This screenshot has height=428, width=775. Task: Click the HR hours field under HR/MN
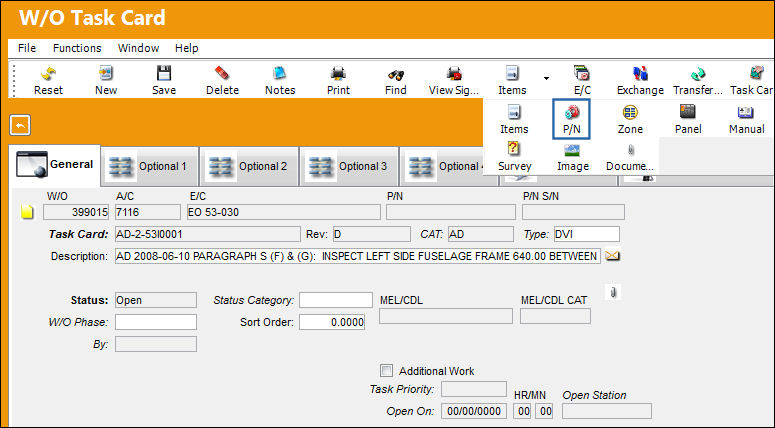pos(523,411)
